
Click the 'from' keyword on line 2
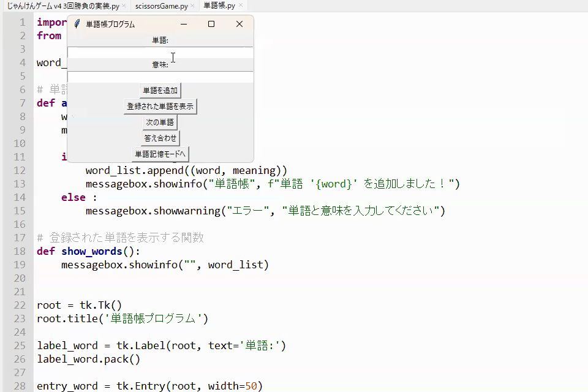tap(49, 36)
